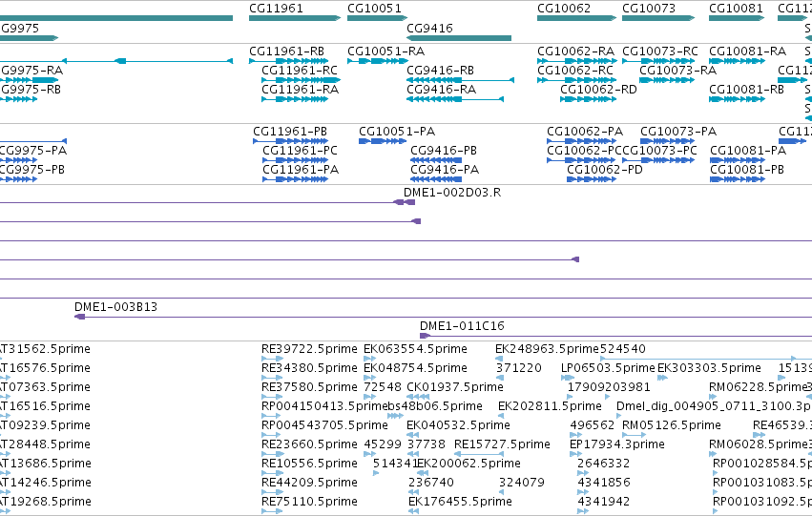Click the CG10062 gene label
This screenshot has width=812, height=516.
(564, 9)
